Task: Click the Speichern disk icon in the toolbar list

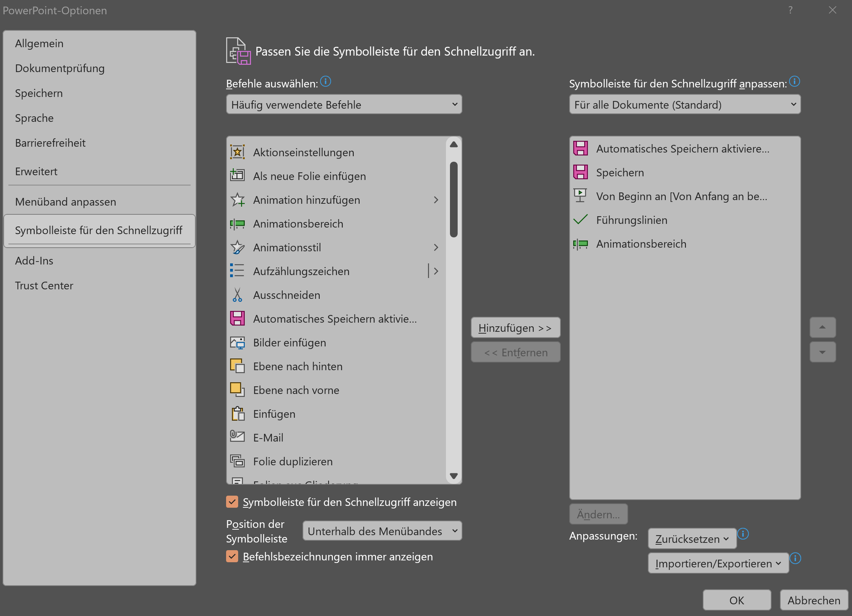Action: (581, 172)
